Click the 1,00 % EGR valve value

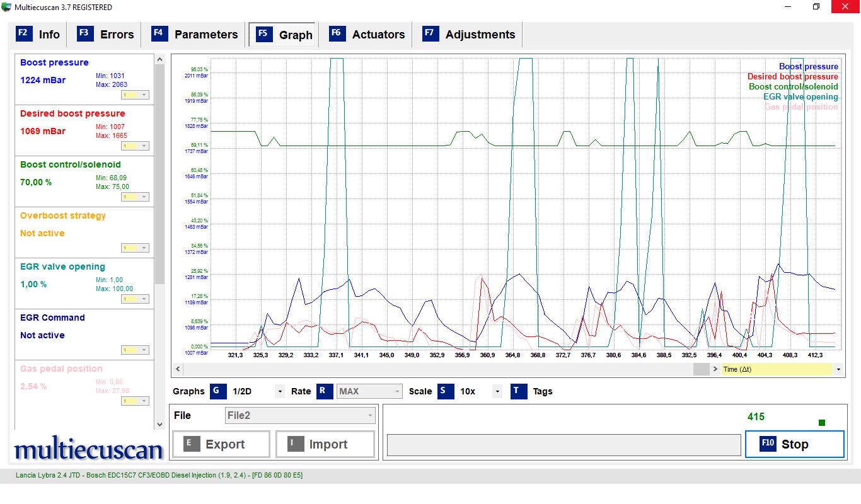pyautogui.click(x=33, y=284)
